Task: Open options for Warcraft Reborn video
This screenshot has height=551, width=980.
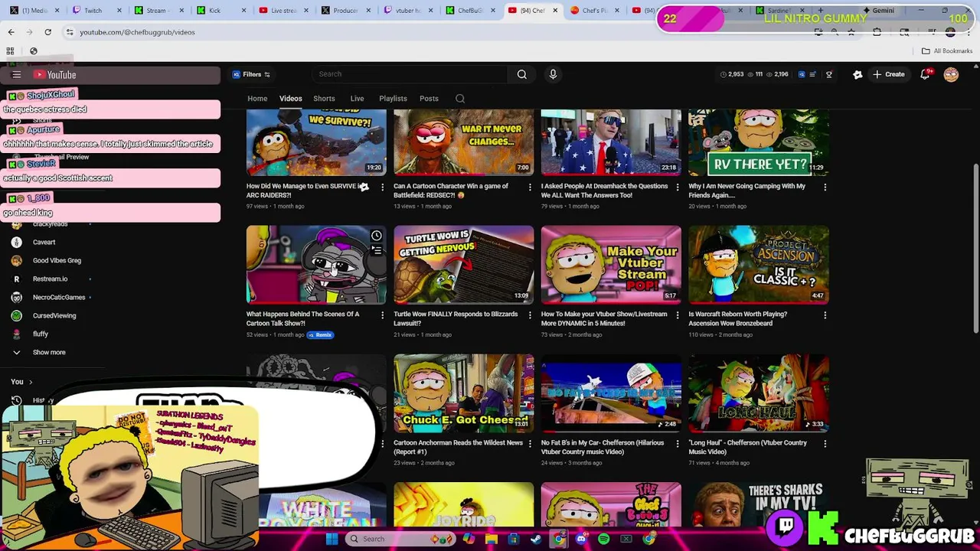Action: click(825, 315)
